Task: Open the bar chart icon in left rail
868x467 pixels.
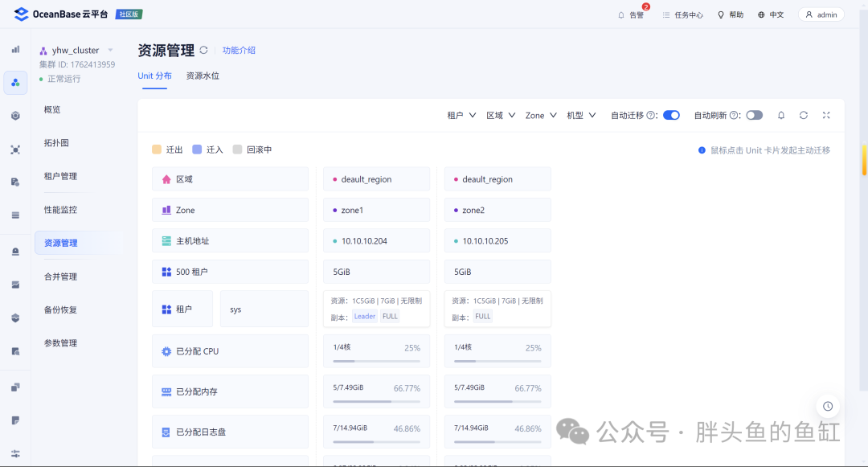Action: click(x=15, y=49)
